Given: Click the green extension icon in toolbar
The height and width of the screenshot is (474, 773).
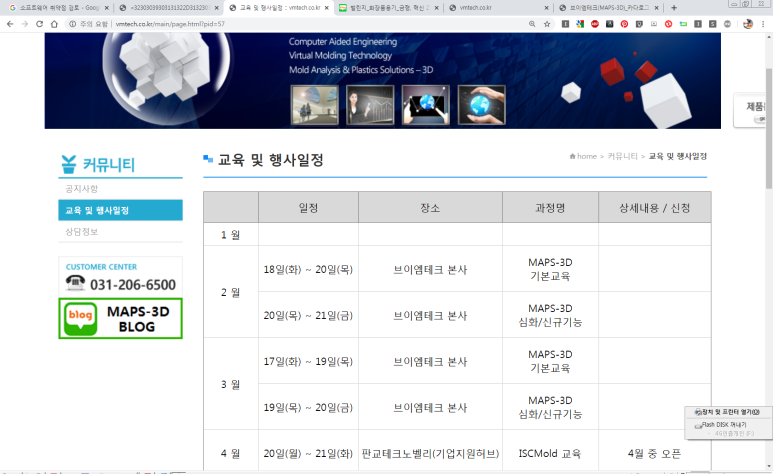Looking at the screenshot, I should (683, 24).
